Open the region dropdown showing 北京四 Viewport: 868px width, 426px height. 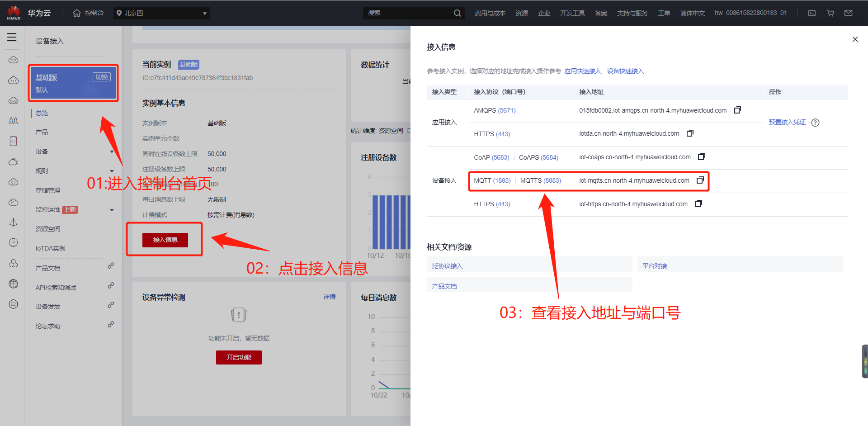click(162, 13)
